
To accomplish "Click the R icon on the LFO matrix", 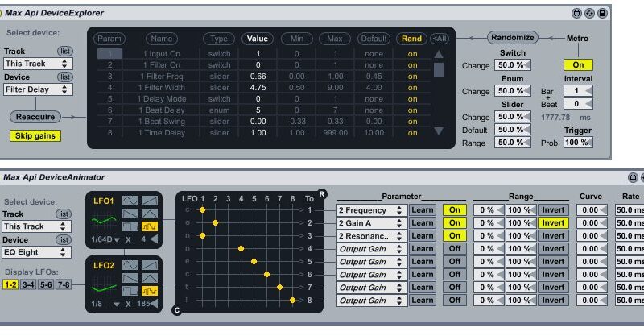I will point(323,194).
